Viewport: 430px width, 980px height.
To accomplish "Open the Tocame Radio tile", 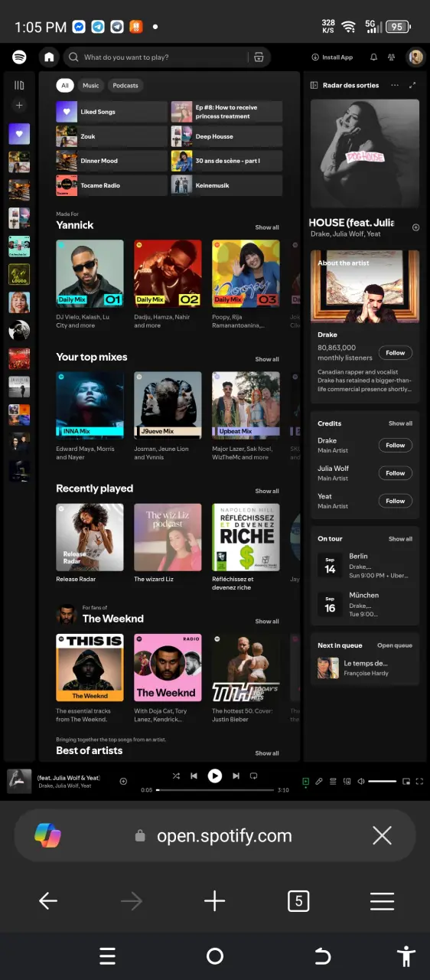I will [112, 185].
